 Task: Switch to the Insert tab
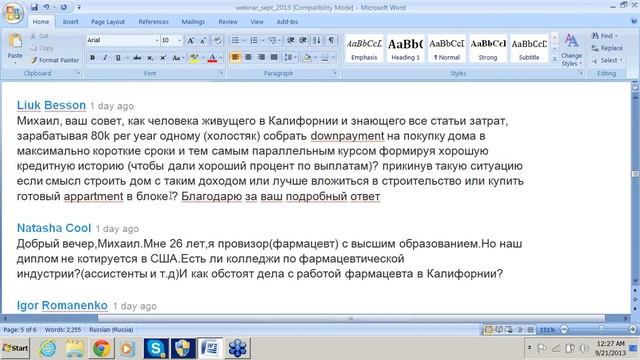[70, 22]
